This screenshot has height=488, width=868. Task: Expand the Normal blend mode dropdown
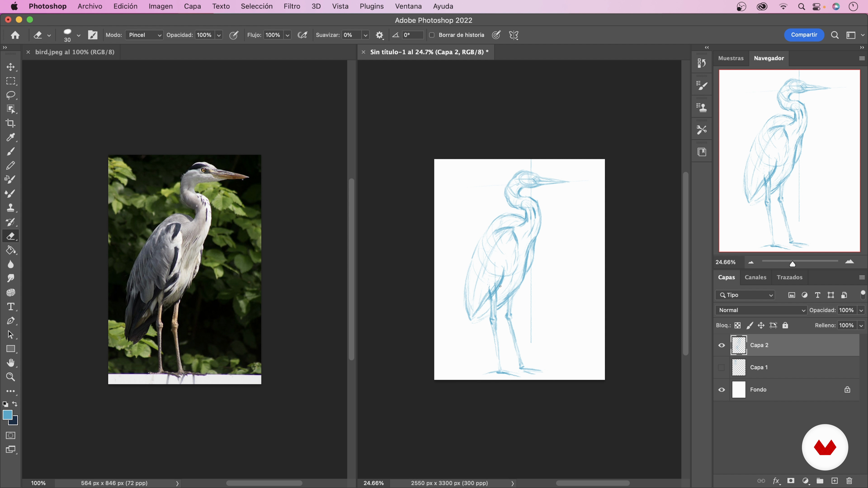[761, 310]
